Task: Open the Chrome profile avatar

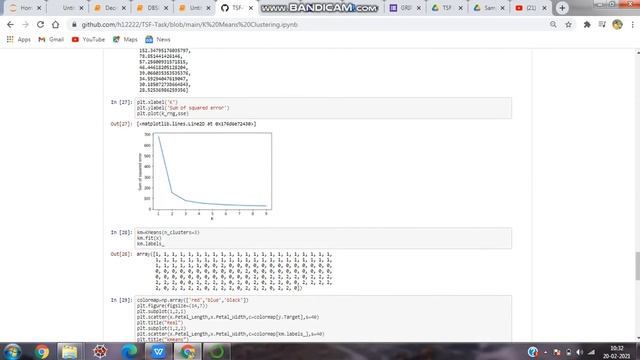Action: coord(617,24)
